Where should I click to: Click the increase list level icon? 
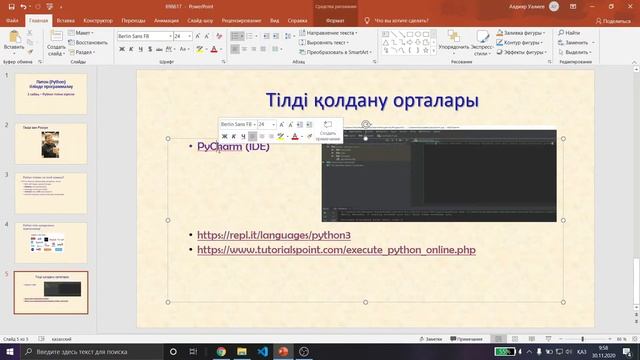pyautogui.click(x=276, y=36)
